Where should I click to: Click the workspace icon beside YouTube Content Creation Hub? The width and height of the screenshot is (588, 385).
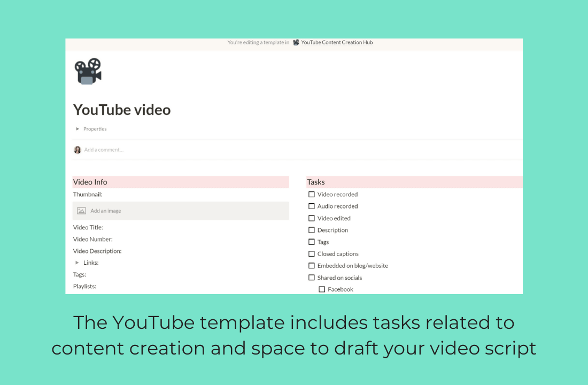[296, 42]
